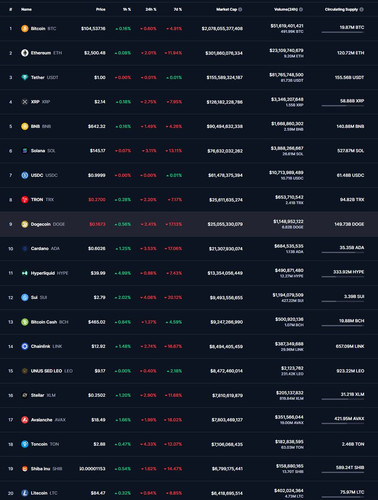Click TRON's red price $0.2700
This screenshot has height=500, width=378.
(97, 200)
